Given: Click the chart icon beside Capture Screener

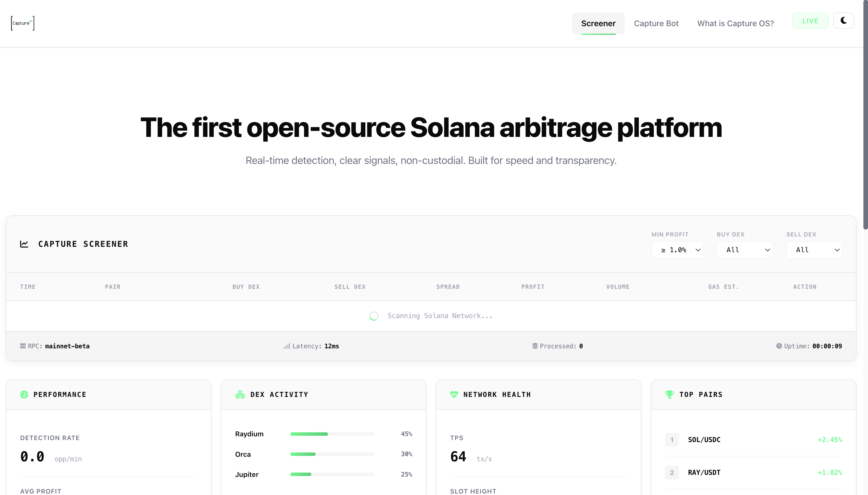Looking at the screenshot, I should coord(24,244).
